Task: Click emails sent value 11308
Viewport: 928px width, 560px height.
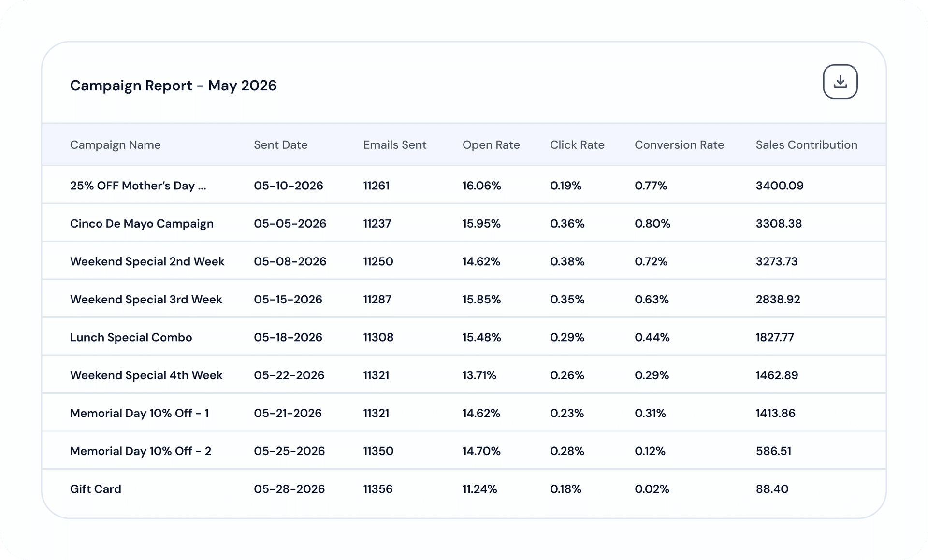Action: (378, 337)
